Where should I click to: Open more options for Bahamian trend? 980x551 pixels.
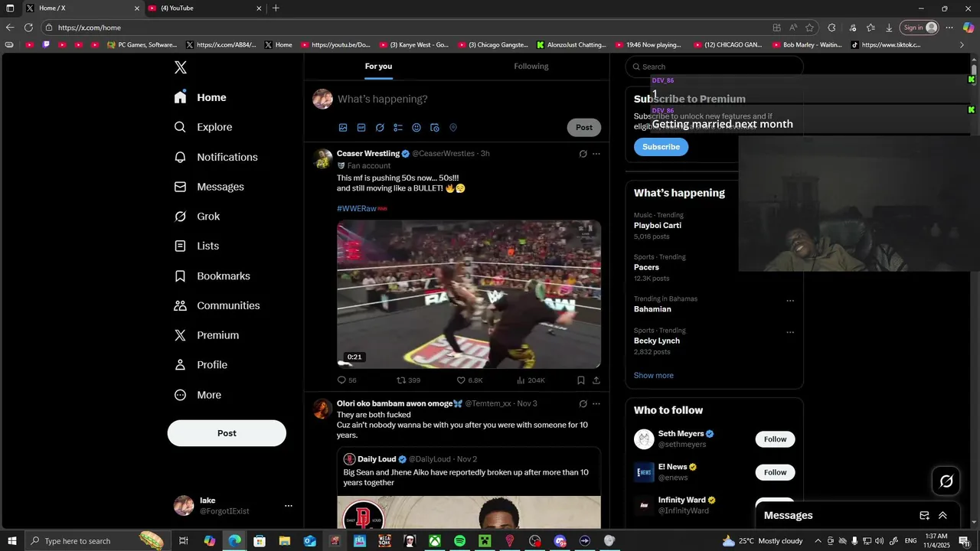point(790,301)
